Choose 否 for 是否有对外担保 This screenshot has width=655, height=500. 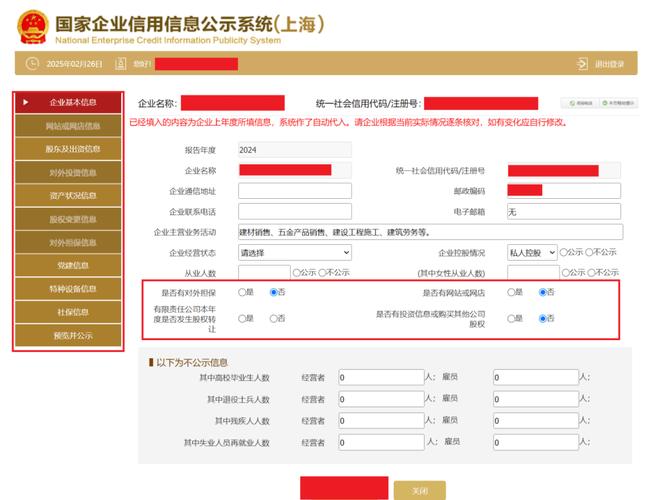[x=274, y=292]
